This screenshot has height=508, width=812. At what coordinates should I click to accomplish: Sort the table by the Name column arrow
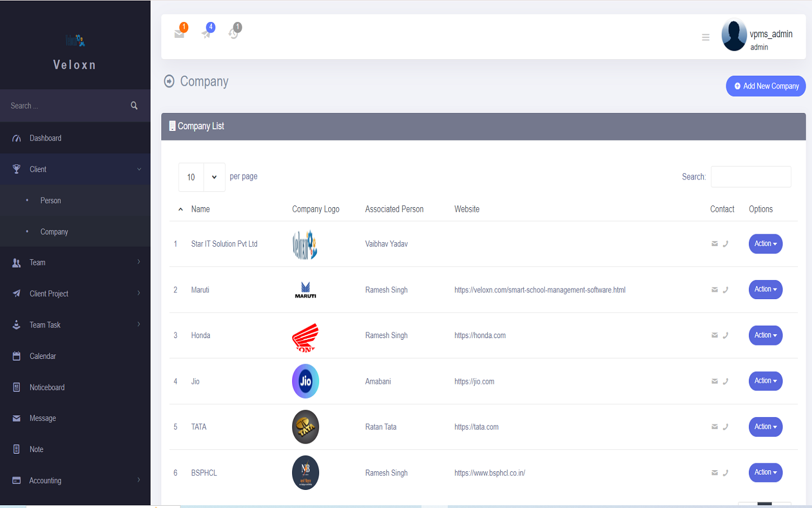(180, 209)
